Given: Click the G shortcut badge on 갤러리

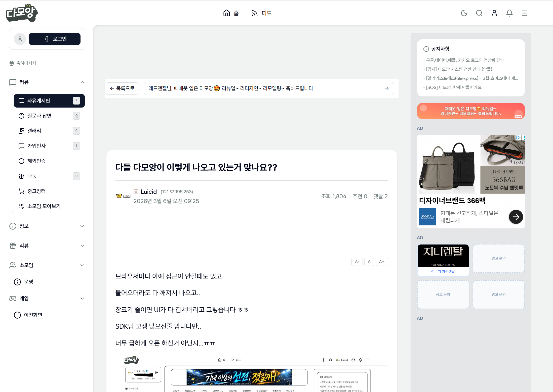Looking at the screenshot, I should point(76,131).
